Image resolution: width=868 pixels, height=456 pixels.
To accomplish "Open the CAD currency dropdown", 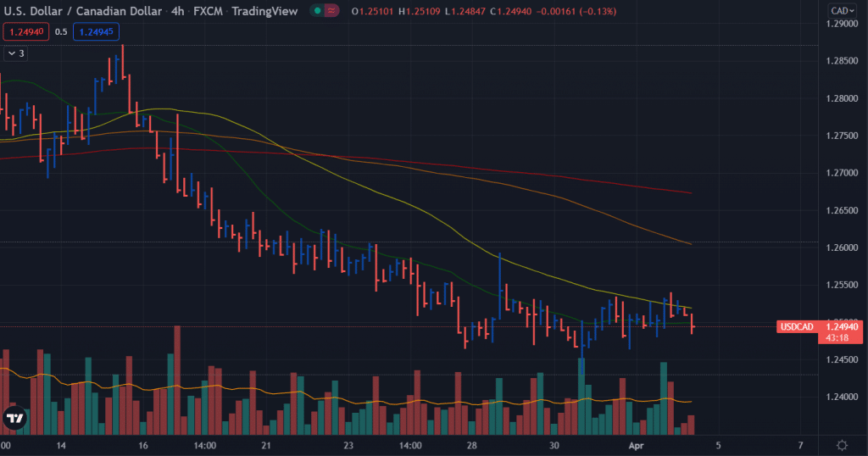I will click(842, 10).
